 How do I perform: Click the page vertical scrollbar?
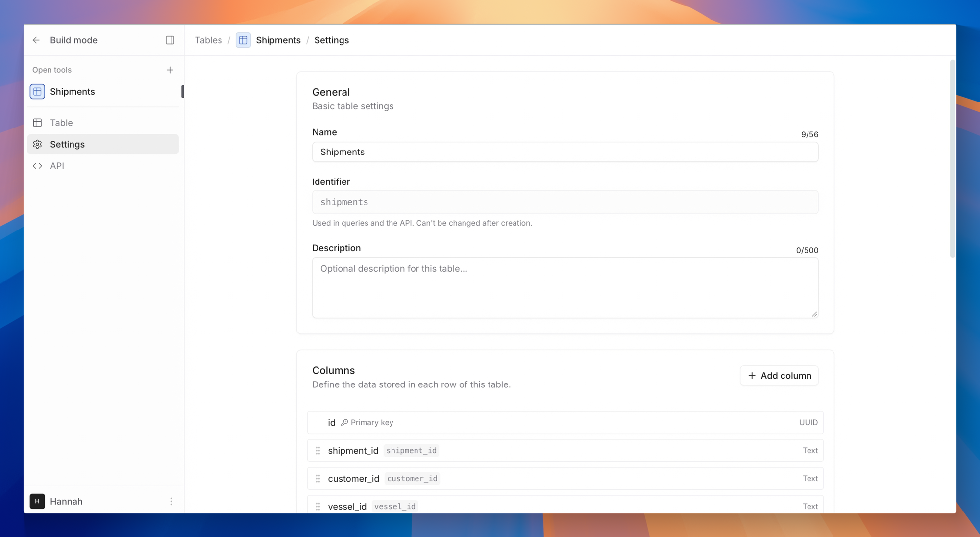952,158
